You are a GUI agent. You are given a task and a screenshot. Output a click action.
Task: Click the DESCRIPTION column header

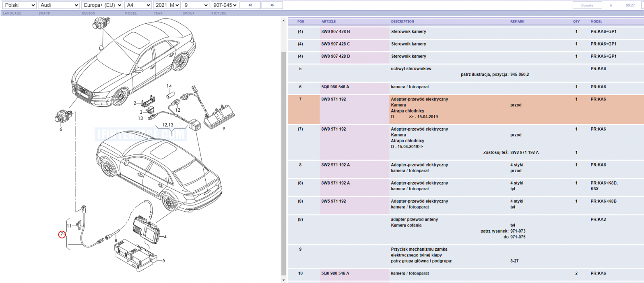402,21
